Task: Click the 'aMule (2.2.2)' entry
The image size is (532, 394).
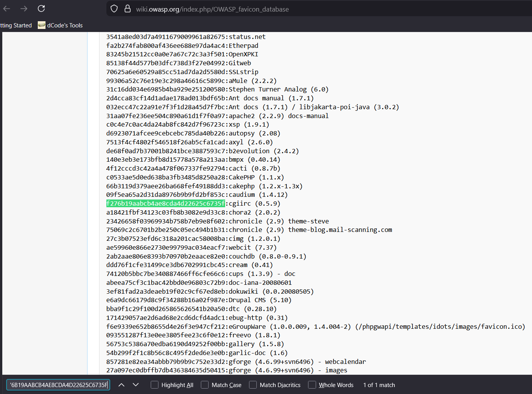Action: click(x=253, y=81)
